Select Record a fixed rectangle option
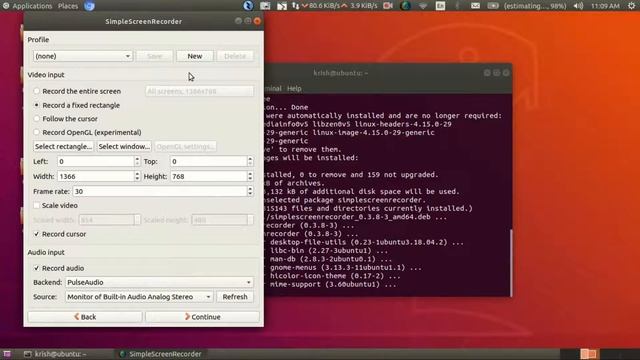 77,105
